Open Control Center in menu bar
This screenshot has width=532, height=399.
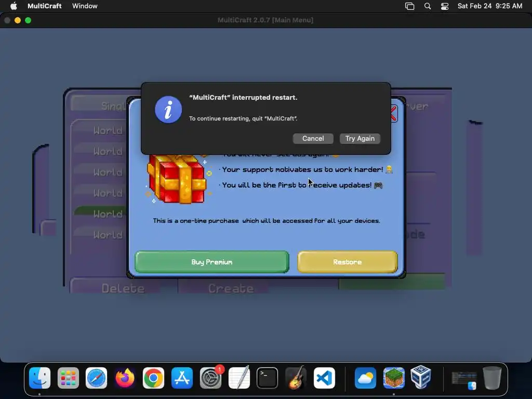pyautogui.click(x=445, y=6)
